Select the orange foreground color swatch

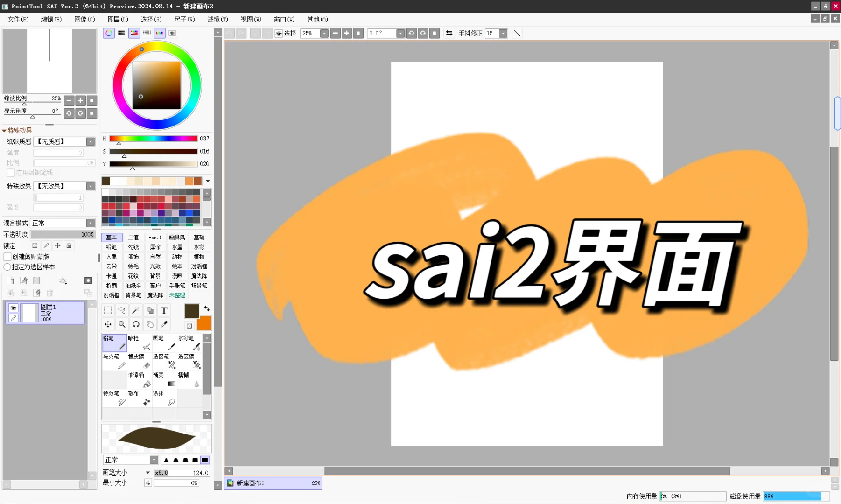tap(204, 323)
